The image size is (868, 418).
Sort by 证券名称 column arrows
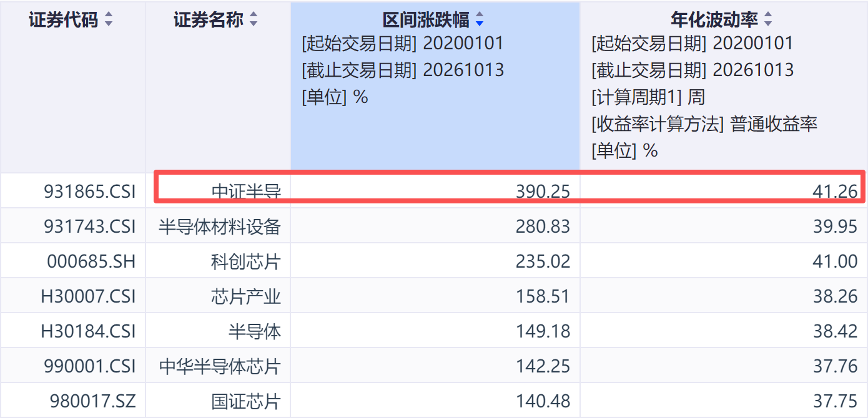[254, 20]
